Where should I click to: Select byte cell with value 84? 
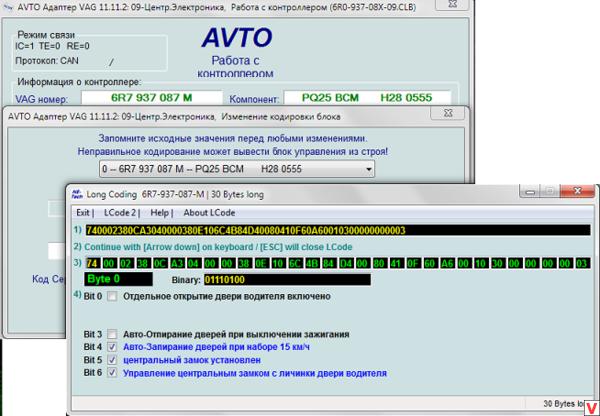click(x=328, y=263)
